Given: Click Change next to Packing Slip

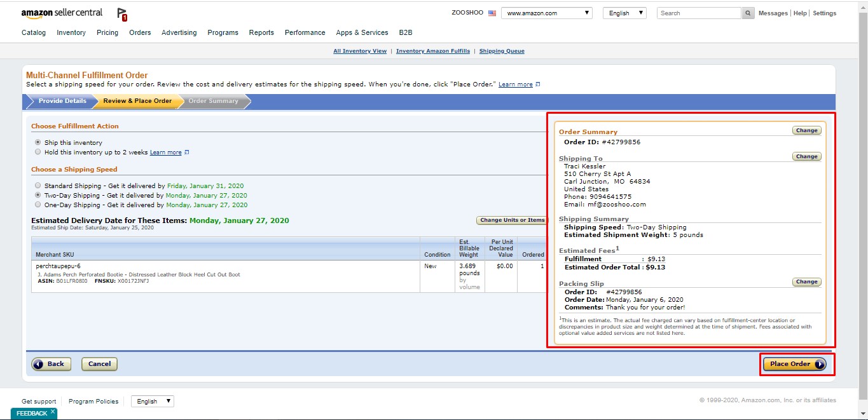Looking at the screenshot, I should click(806, 281).
